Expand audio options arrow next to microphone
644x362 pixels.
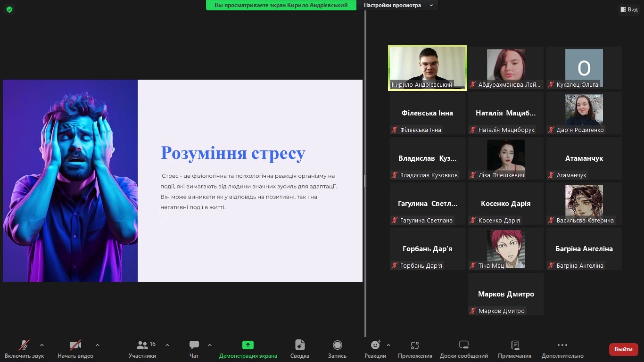(42, 345)
